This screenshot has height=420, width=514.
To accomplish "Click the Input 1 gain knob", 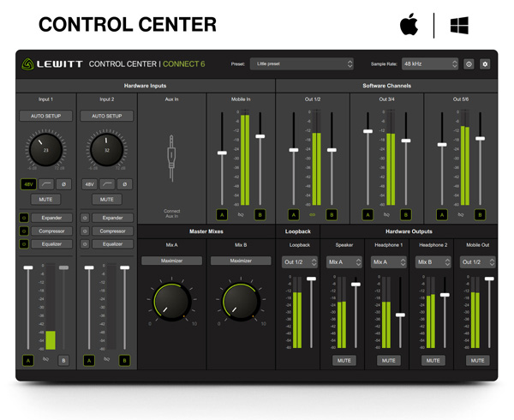I will pos(46,151).
